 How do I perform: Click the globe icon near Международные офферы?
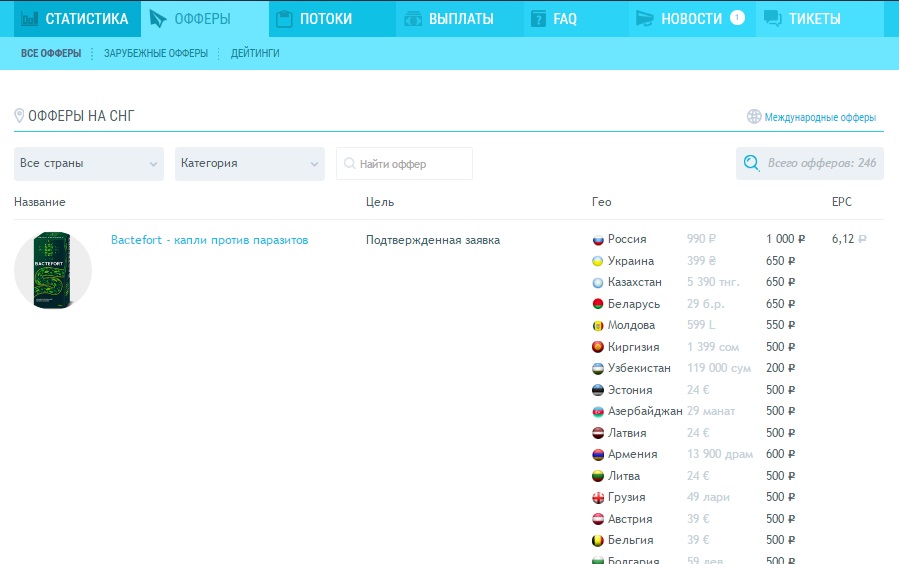pyautogui.click(x=754, y=117)
